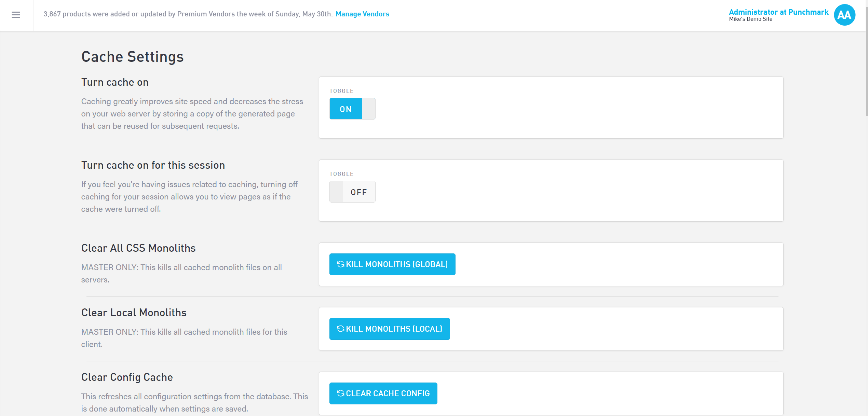Viewport: 868px width, 416px height.
Task: Click Mike's Demo Site label
Action: [x=750, y=19]
